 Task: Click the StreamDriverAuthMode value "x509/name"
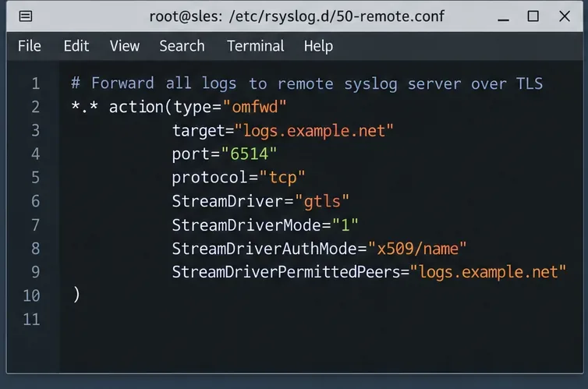pos(417,249)
